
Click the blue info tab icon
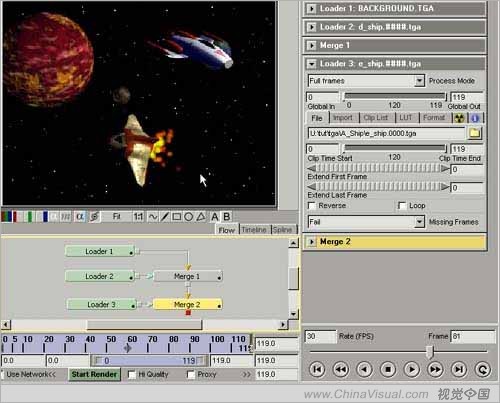(x=475, y=118)
